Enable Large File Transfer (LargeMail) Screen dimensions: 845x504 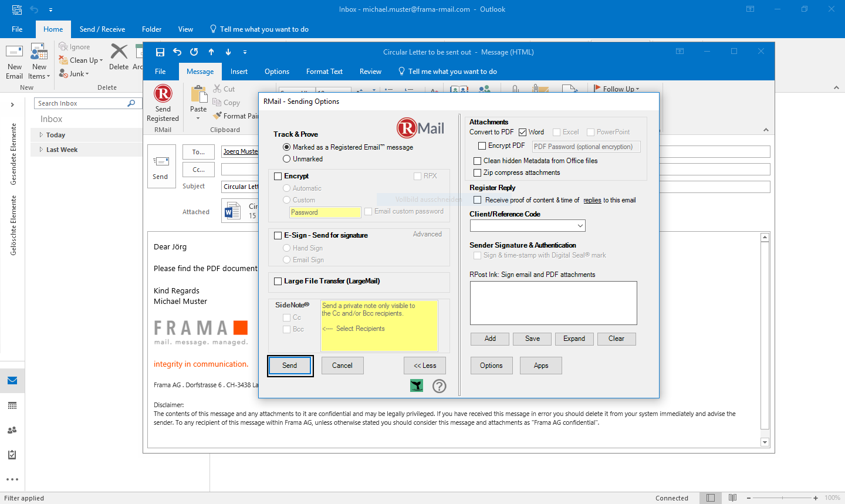pyautogui.click(x=278, y=281)
